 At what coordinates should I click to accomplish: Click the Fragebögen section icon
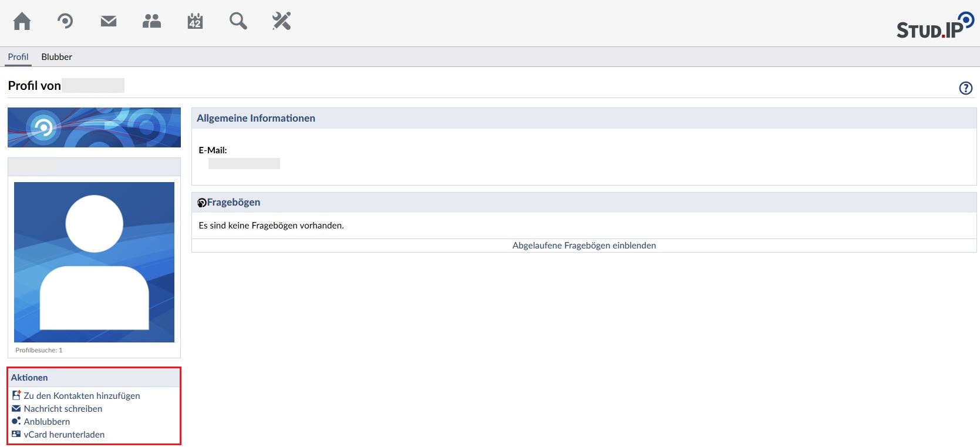tap(202, 203)
